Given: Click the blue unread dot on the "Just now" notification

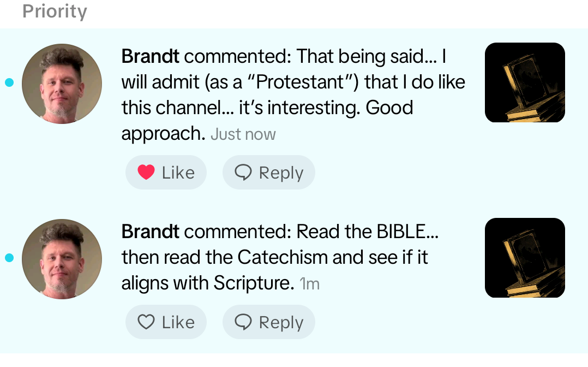Looking at the screenshot, I should 9,83.
